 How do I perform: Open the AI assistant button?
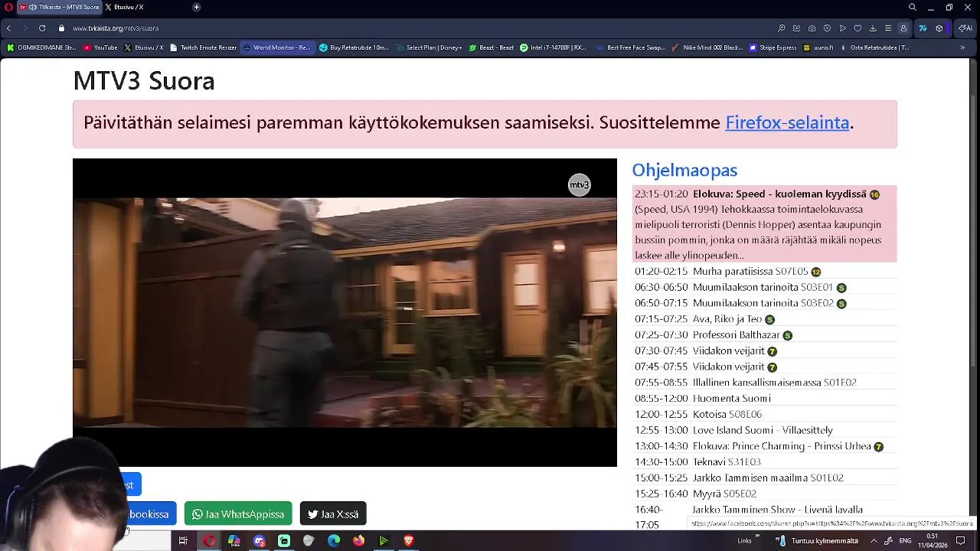965,28
